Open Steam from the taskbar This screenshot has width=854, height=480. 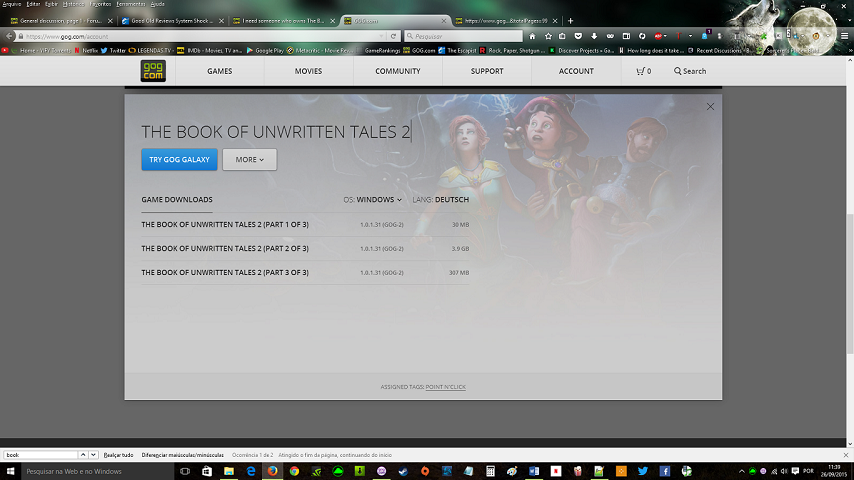(403, 471)
